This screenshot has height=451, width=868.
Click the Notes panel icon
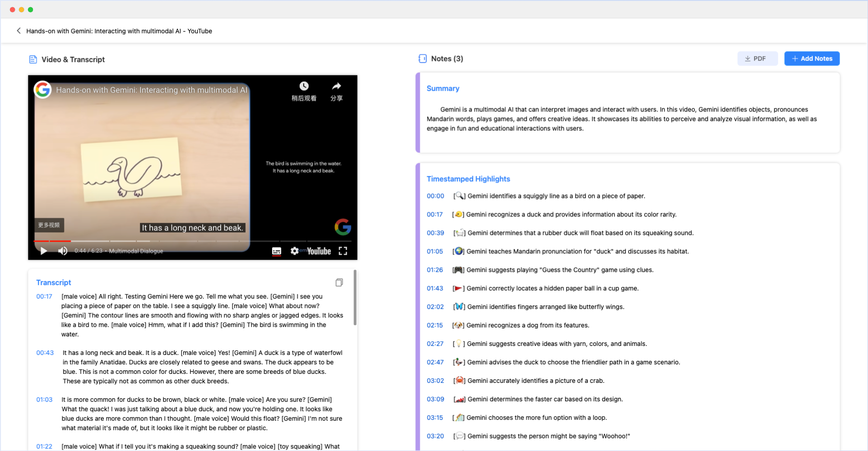coord(422,59)
